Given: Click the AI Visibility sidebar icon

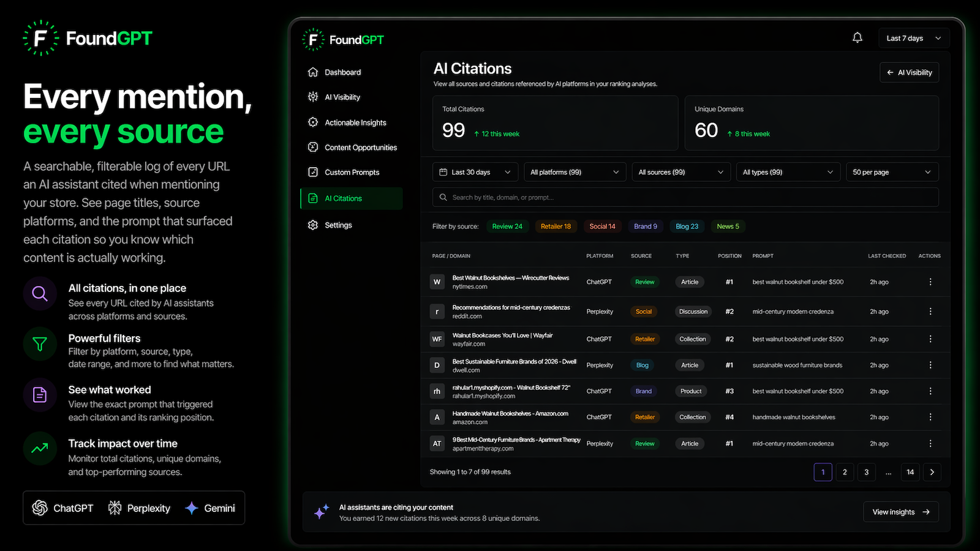Looking at the screenshot, I should click(313, 97).
